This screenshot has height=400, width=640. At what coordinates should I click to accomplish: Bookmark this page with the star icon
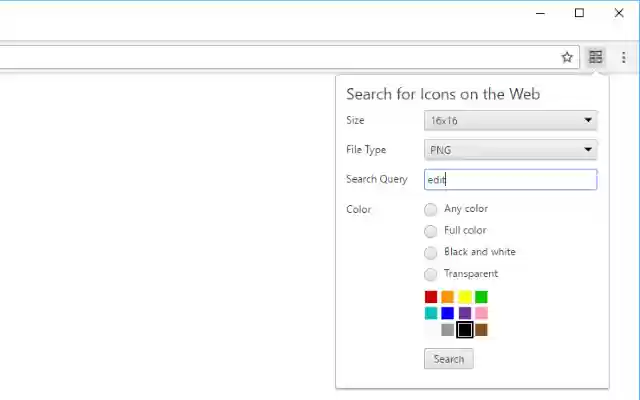click(567, 57)
